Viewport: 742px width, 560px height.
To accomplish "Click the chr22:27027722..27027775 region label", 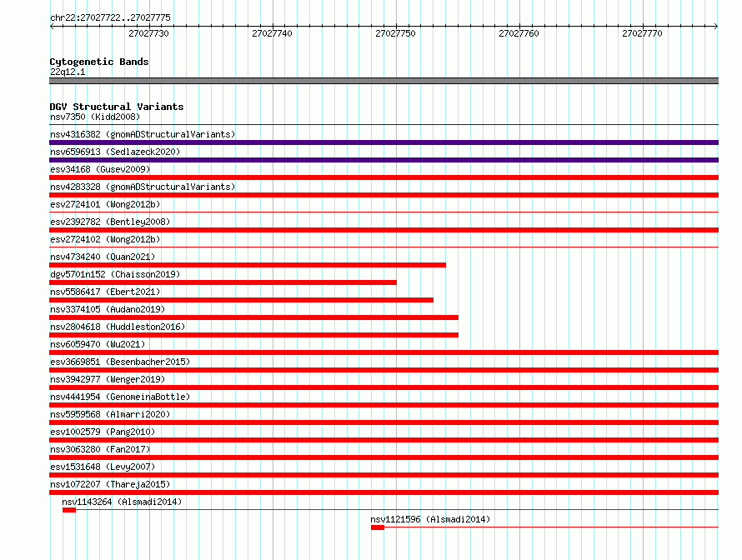I will click(110, 17).
